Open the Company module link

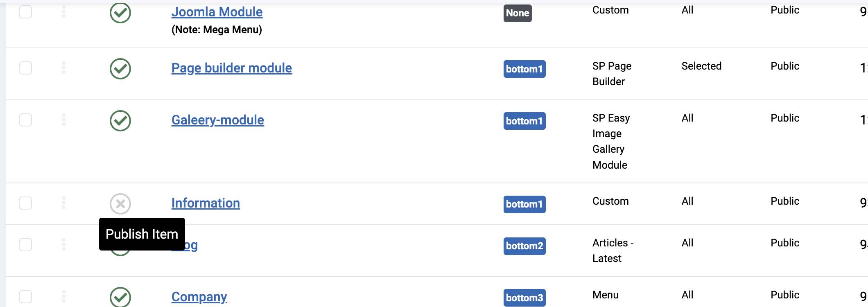coord(199,297)
